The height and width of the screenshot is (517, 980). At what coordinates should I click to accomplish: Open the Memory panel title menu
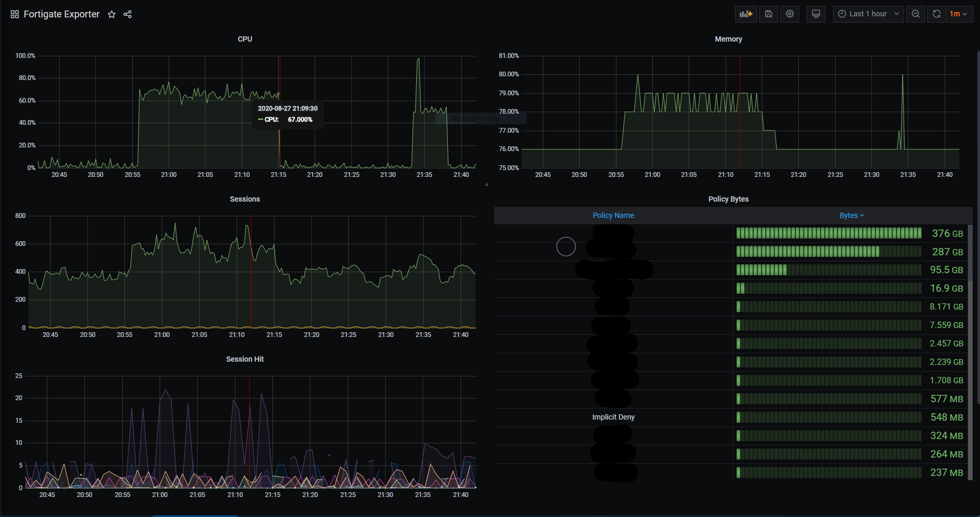point(729,39)
